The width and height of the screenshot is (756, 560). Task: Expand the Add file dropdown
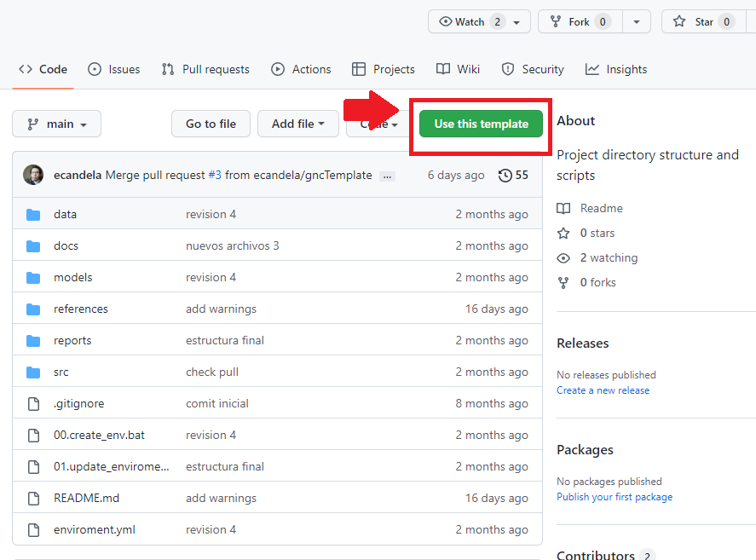coord(298,124)
